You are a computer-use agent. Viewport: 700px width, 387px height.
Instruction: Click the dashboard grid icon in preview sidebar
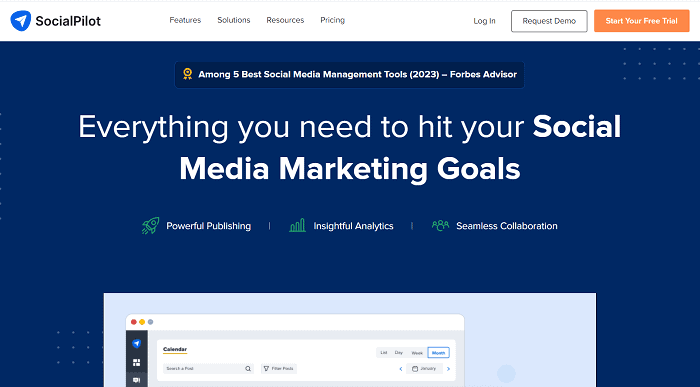(x=137, y=362)
